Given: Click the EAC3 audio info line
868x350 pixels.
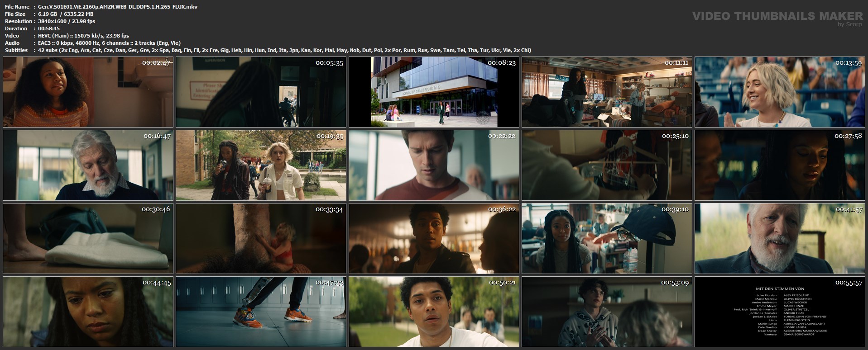Looking at the screenshot, I should 109,43.
